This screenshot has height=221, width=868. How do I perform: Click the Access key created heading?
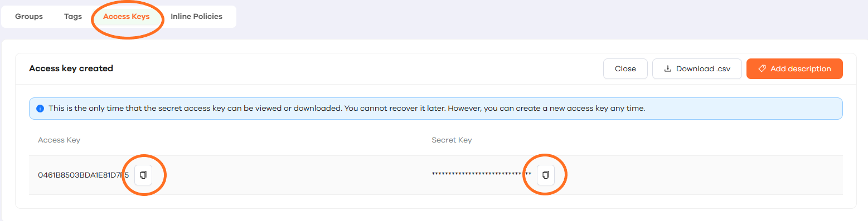tap(71, 69)
